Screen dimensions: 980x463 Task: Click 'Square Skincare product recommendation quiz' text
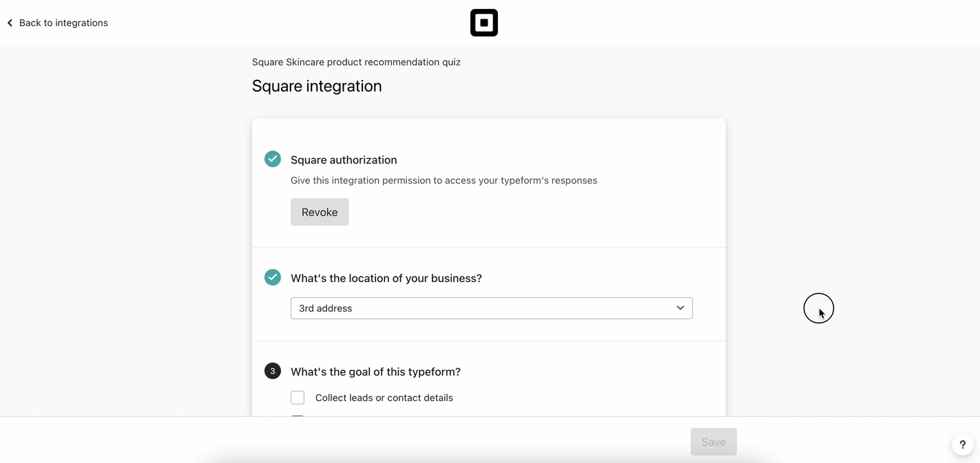(x=356, y=62)
